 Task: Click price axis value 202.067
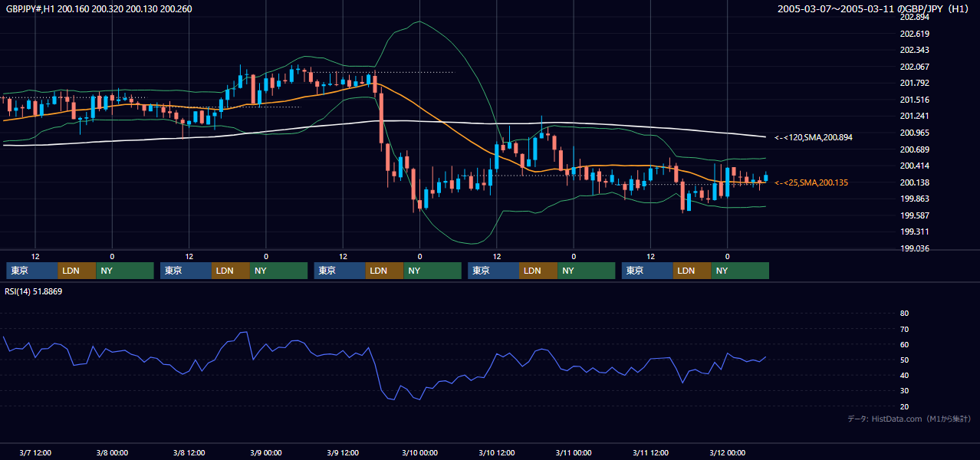point(913,67)
